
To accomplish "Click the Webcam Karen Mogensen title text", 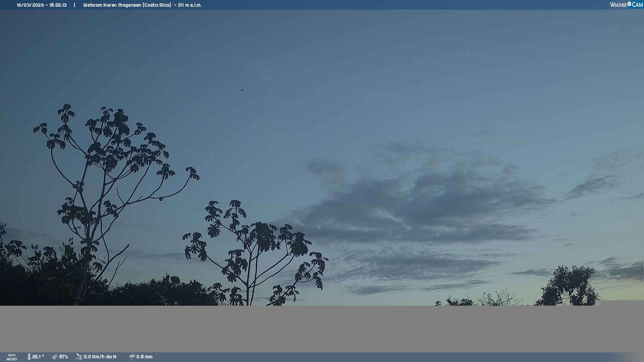I will 127,5.
